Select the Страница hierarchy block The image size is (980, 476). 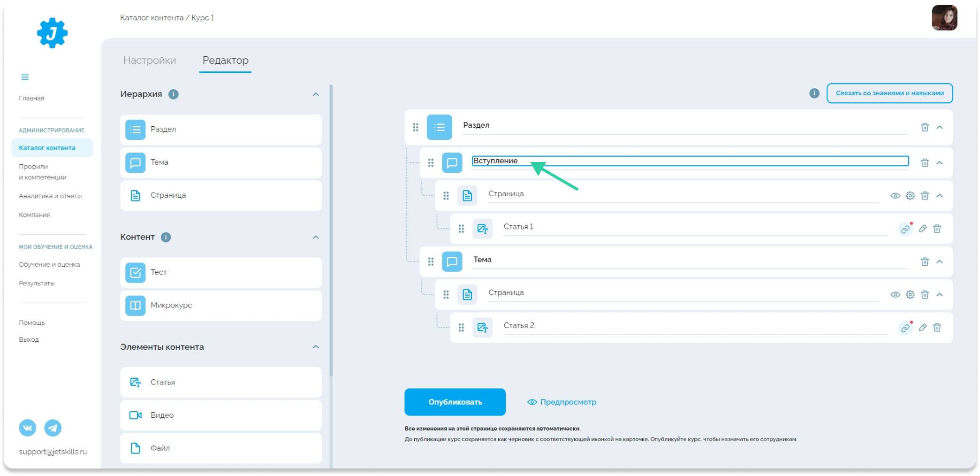point(221,195)
